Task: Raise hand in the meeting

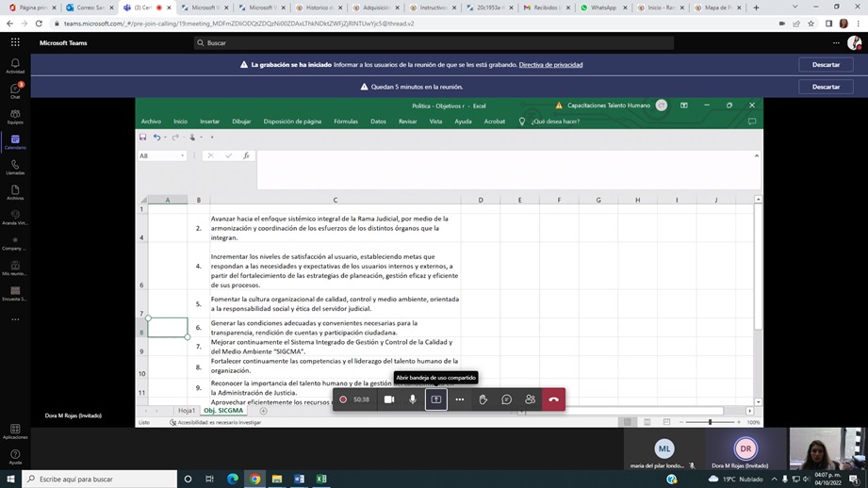Action: [x=483, y=399]
